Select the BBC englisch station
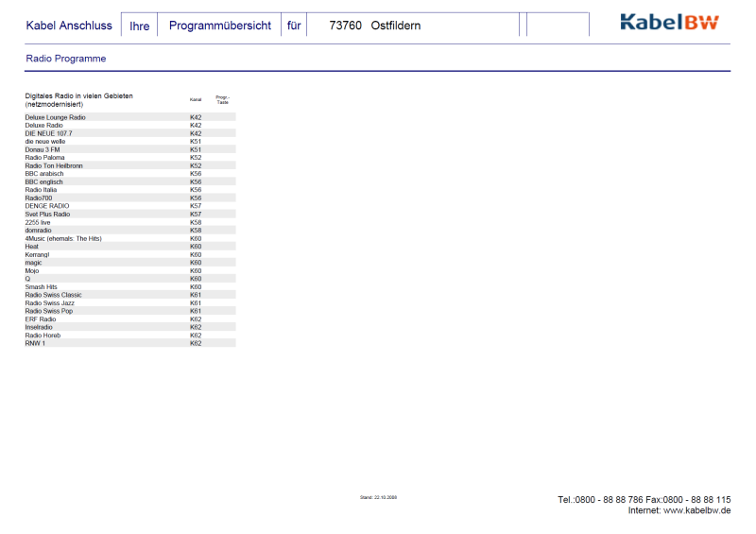756x534 pixels. coord(45,181)
